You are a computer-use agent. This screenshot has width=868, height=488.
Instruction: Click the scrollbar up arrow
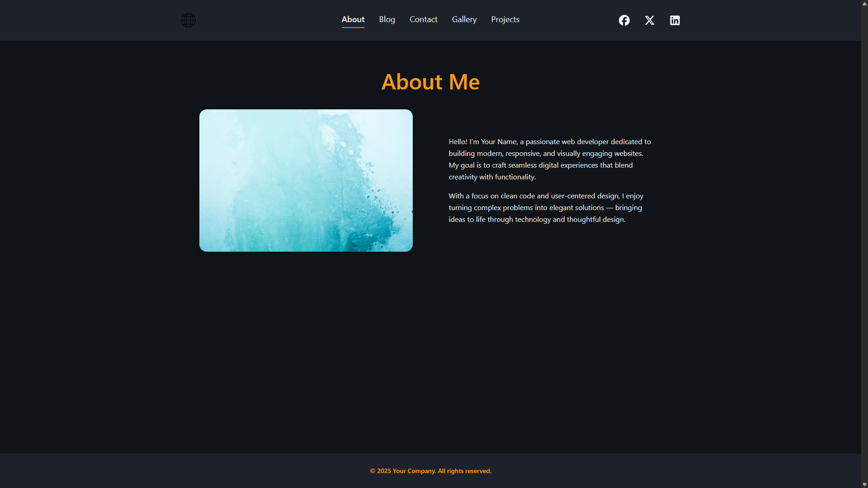[864, 4]
